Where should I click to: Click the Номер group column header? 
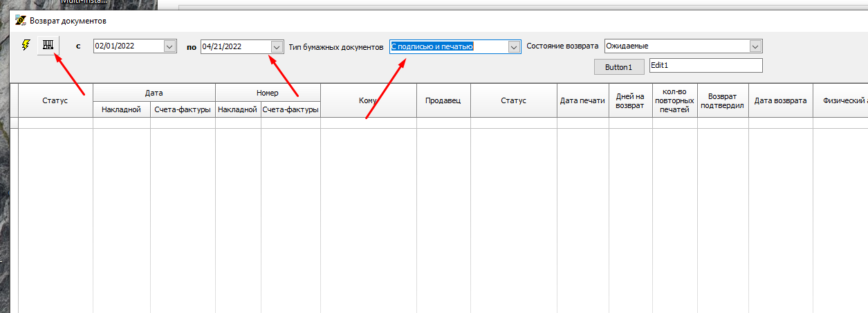[x=268, y=92]
